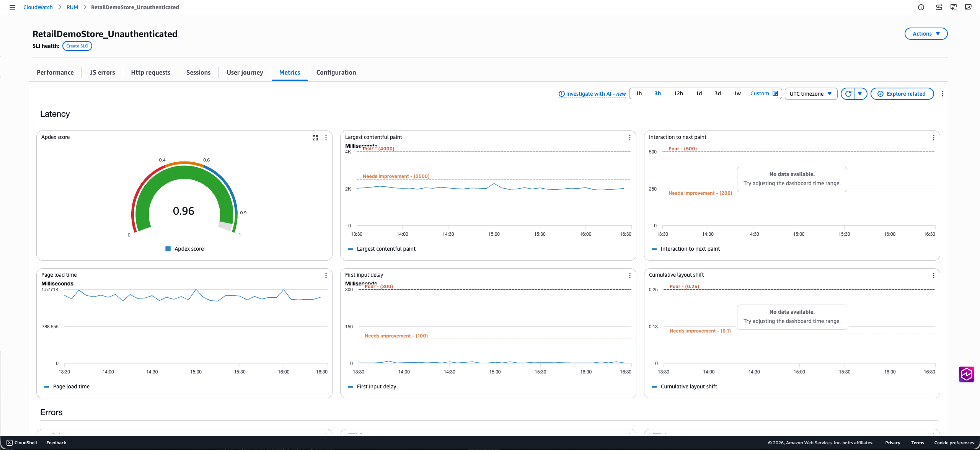Select the 1h time range

pyautogui.click(x=639, y=93)
